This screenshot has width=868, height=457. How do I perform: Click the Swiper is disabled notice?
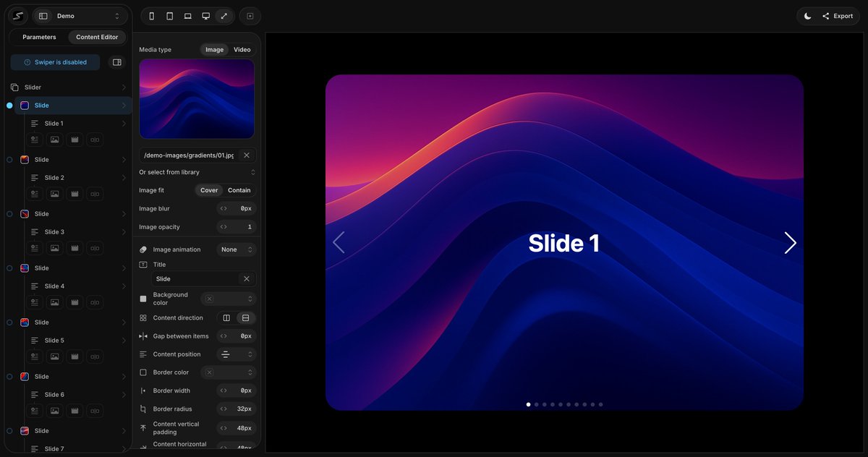pos(55,62)
